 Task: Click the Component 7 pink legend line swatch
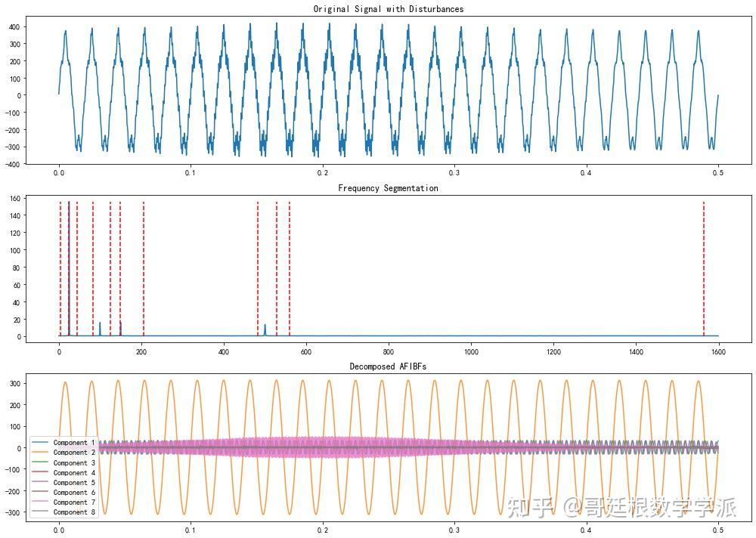40,502
